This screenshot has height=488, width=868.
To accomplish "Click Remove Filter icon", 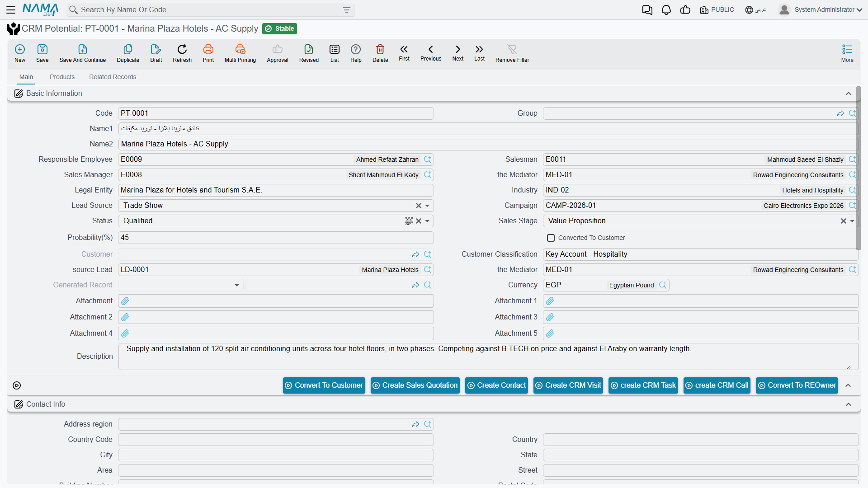I will (x=512, y=53).
